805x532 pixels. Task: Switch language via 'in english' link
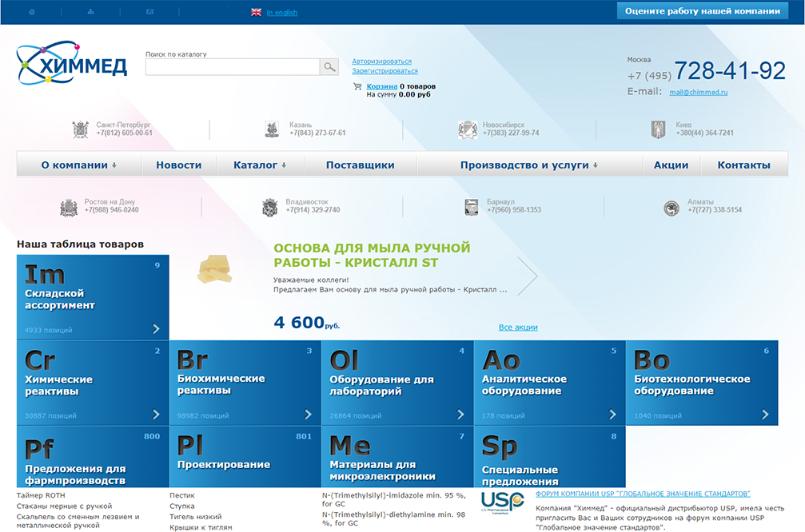282,12
